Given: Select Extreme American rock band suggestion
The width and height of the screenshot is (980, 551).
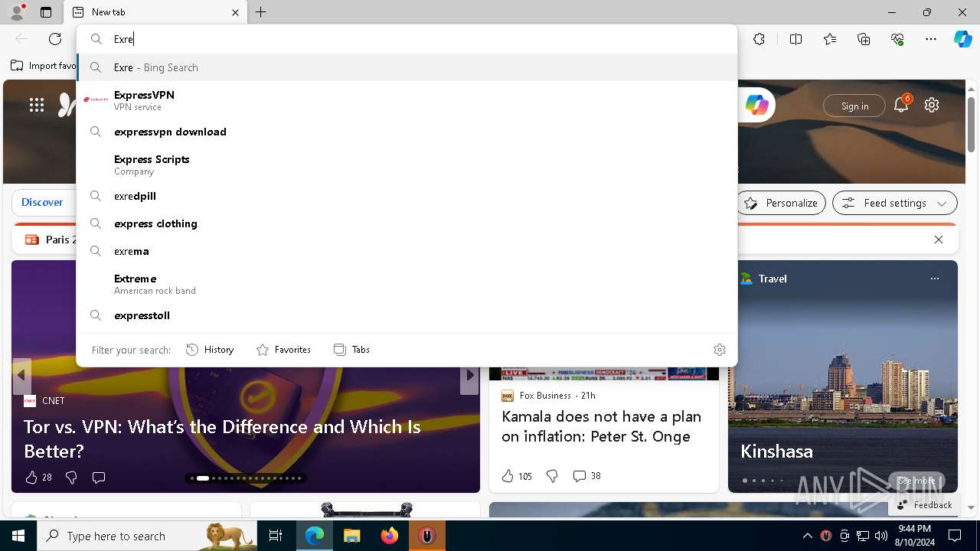Looking at the screenshot, I should tap(407, 284).
